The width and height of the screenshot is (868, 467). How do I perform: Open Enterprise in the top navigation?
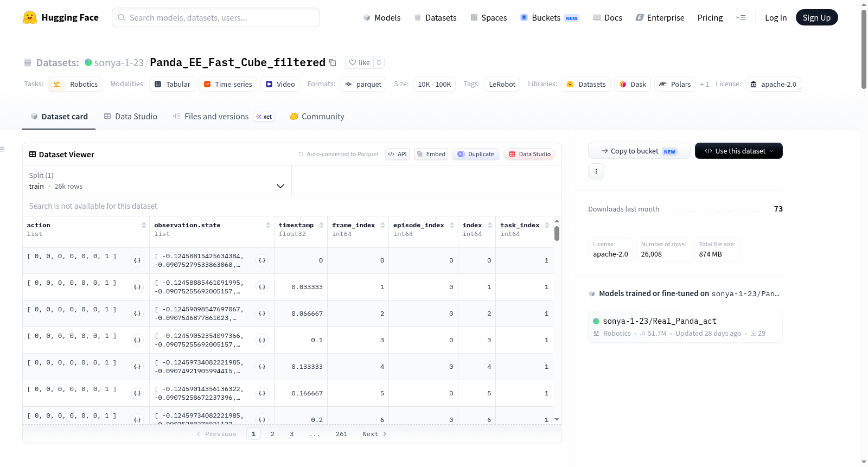tap(660, 18)
